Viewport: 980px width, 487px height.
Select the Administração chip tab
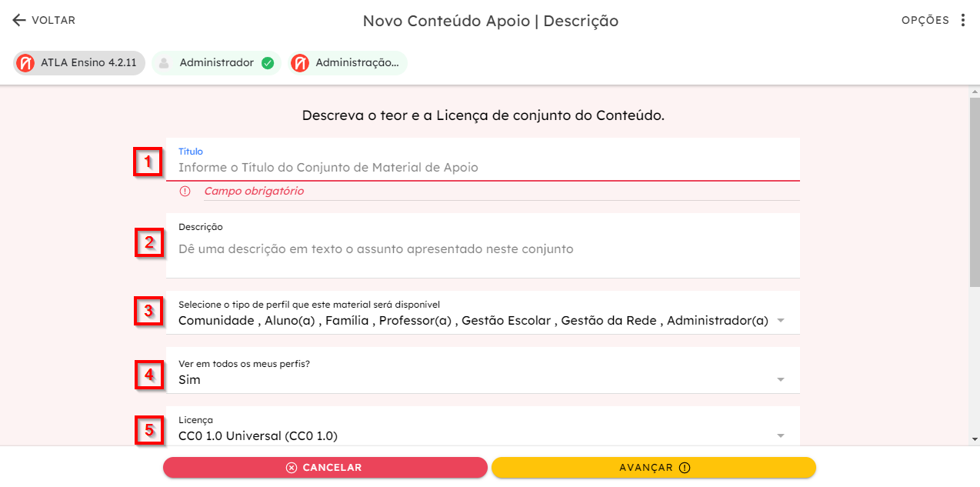pos(348,63)
